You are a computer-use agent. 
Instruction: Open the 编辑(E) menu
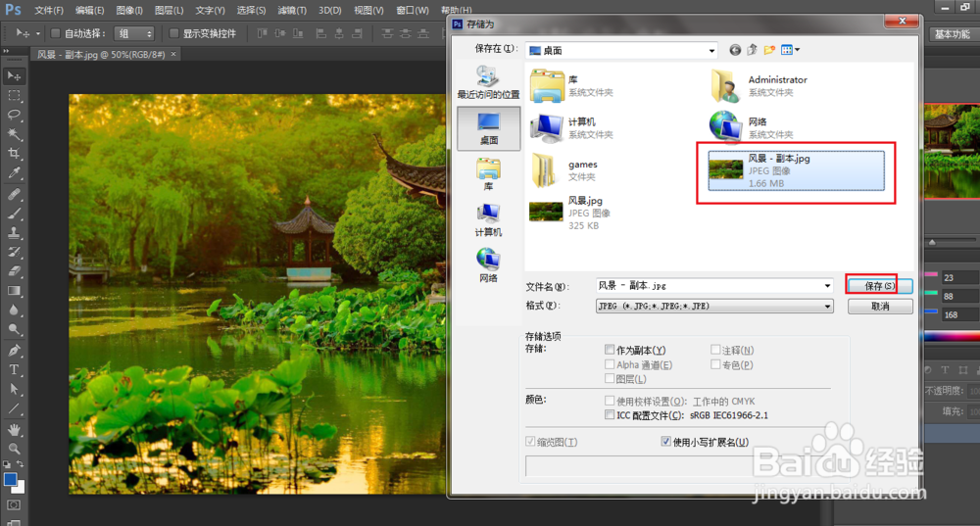(89, 10)
